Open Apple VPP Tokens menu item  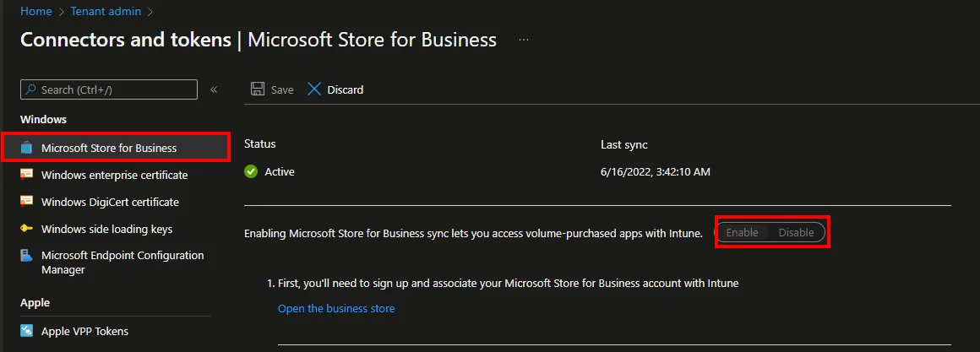point(85,332)
